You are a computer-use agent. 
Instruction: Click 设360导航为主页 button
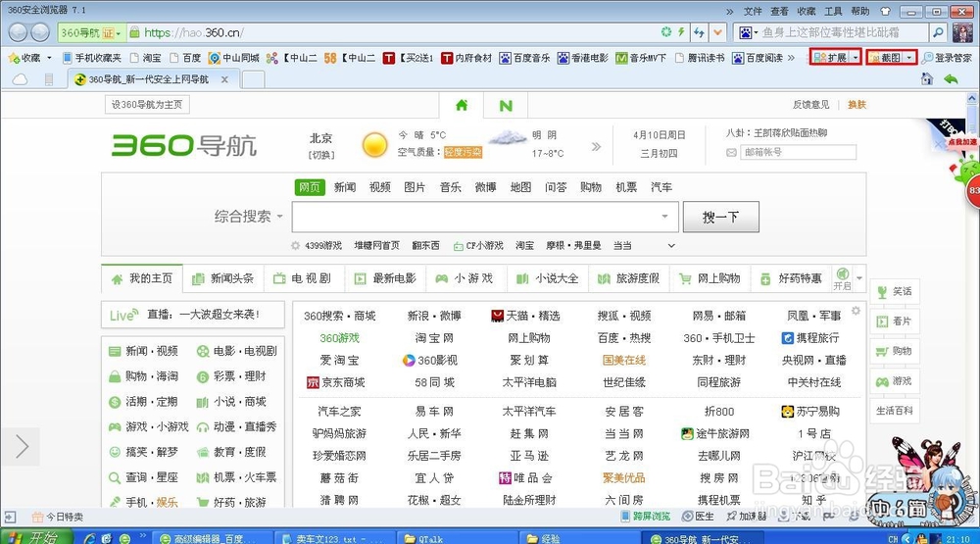coord(147,105)
